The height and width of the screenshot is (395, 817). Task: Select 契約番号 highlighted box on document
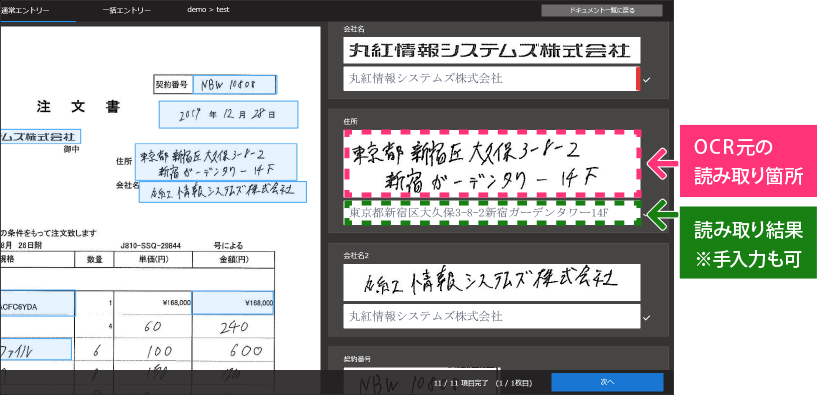[234, 84]
